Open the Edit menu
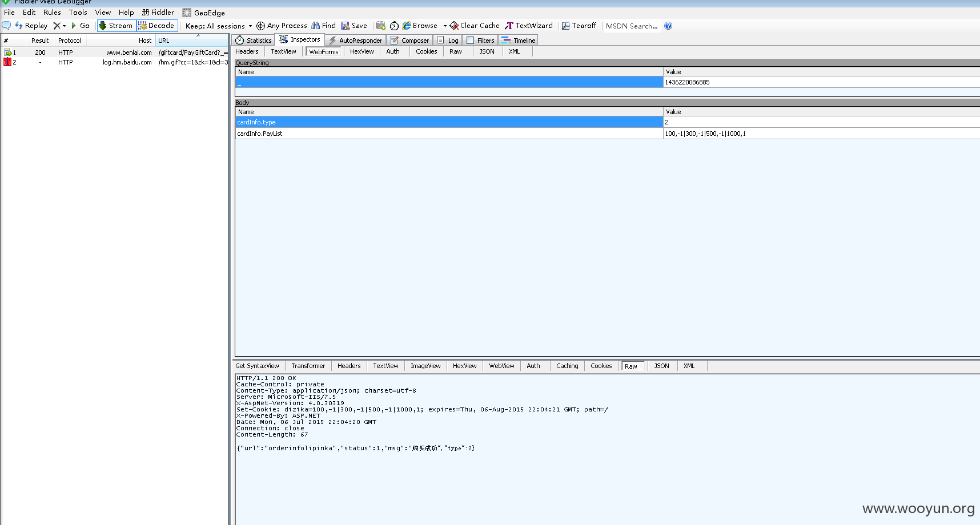The width and height of the screenshot is (980, 525). point(29,13)
